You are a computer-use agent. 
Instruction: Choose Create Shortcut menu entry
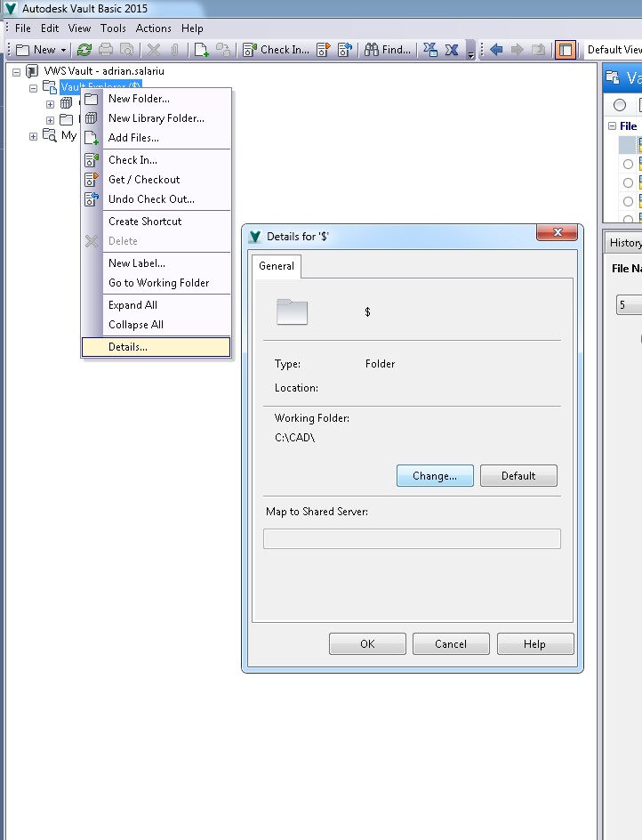(156, 222)
